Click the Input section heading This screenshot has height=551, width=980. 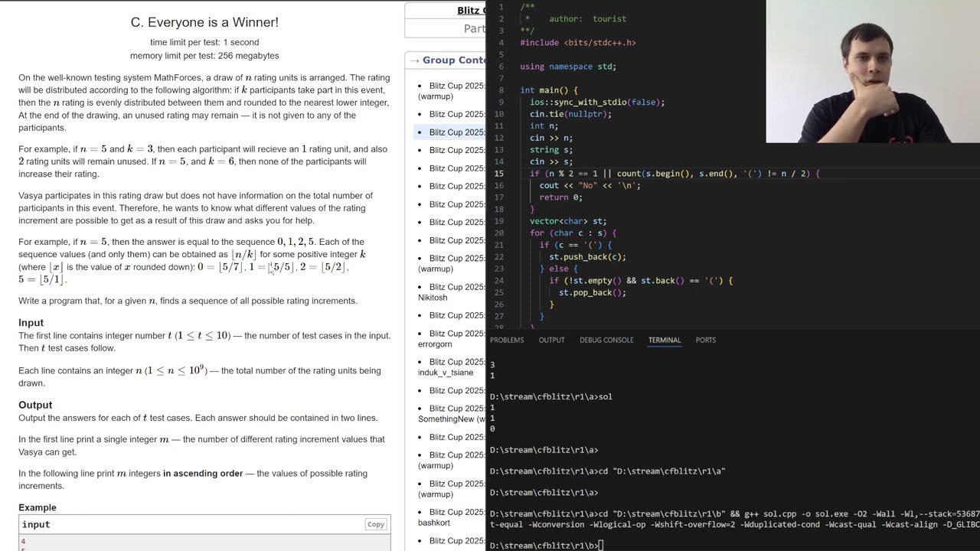31,323
